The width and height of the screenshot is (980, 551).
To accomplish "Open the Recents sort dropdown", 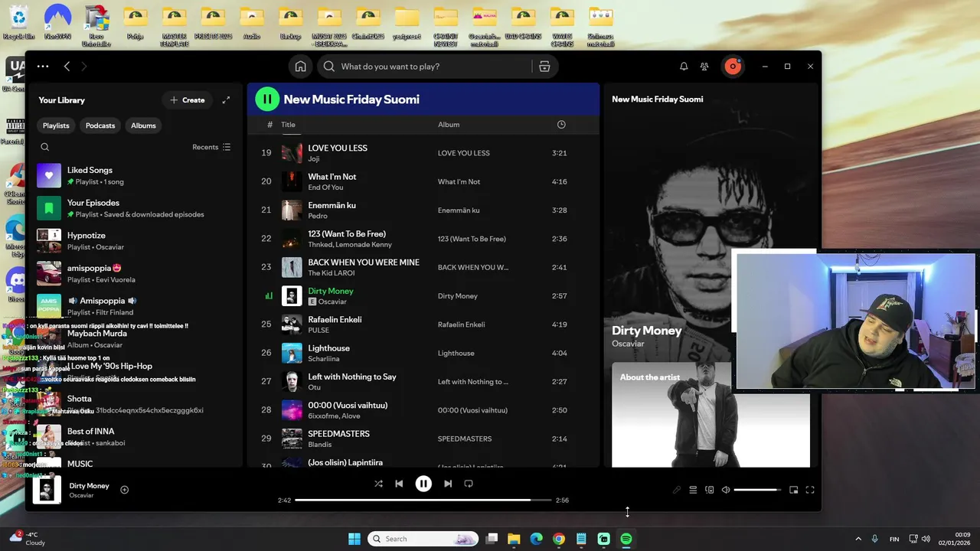I will pos(211,147).
